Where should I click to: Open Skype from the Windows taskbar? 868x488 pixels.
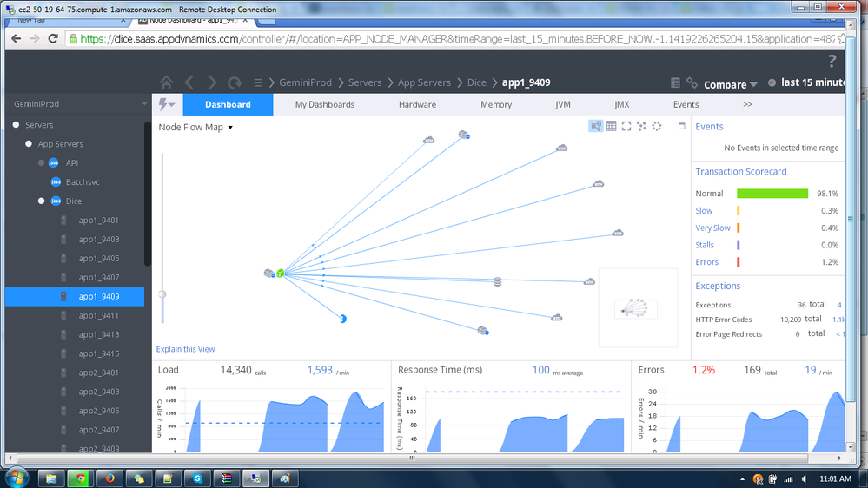coord(197,478)
